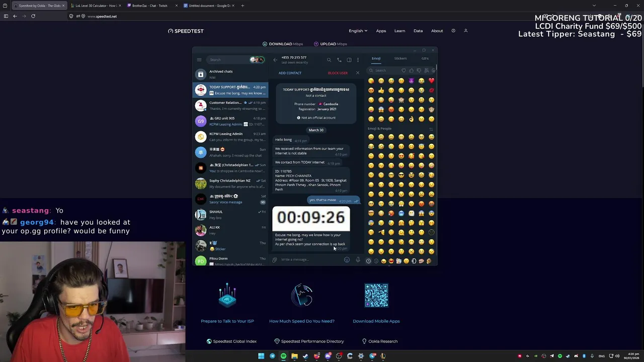Image resolution: width=644 pixels, height=362 pixels.
Task: Open Apps menu on Speedtest
Action: 381,31
